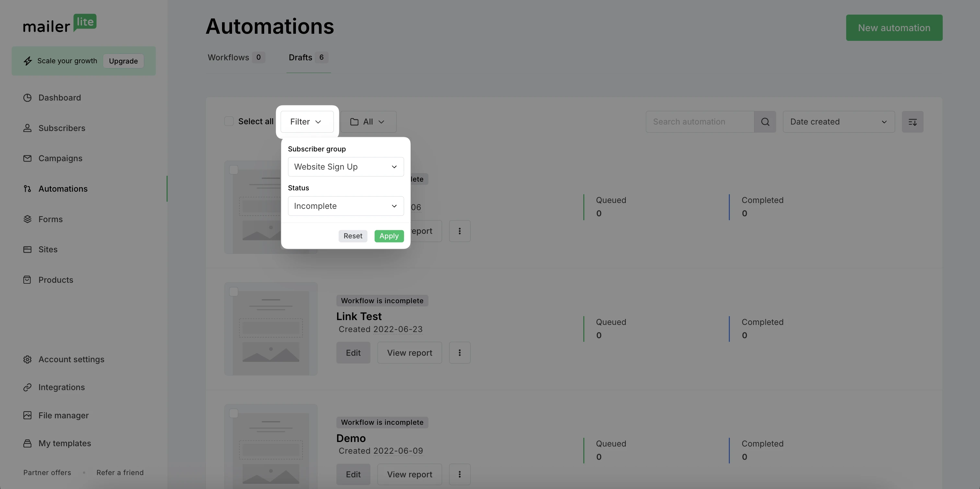The image size is (980, 489).
Task: Open the Link Test automation thumbnail
Action: coord(271,329)
